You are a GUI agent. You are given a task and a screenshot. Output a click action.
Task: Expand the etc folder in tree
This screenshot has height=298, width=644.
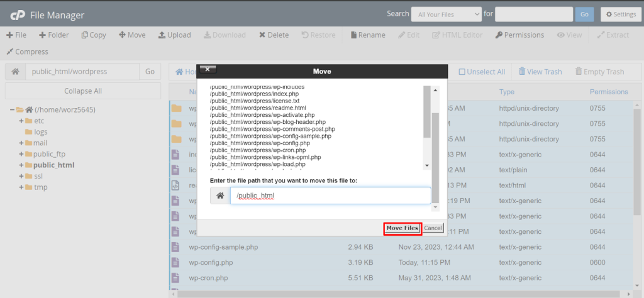(21, 121)
